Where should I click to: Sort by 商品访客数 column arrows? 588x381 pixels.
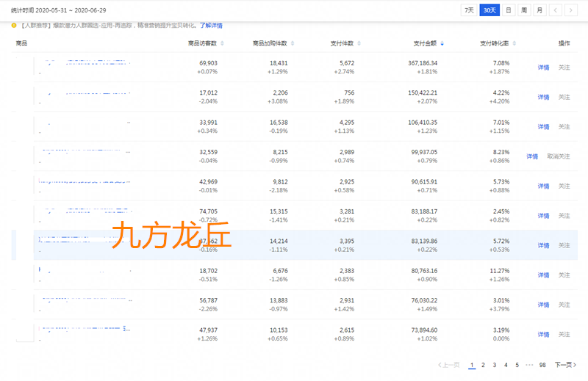coord(222,43)
